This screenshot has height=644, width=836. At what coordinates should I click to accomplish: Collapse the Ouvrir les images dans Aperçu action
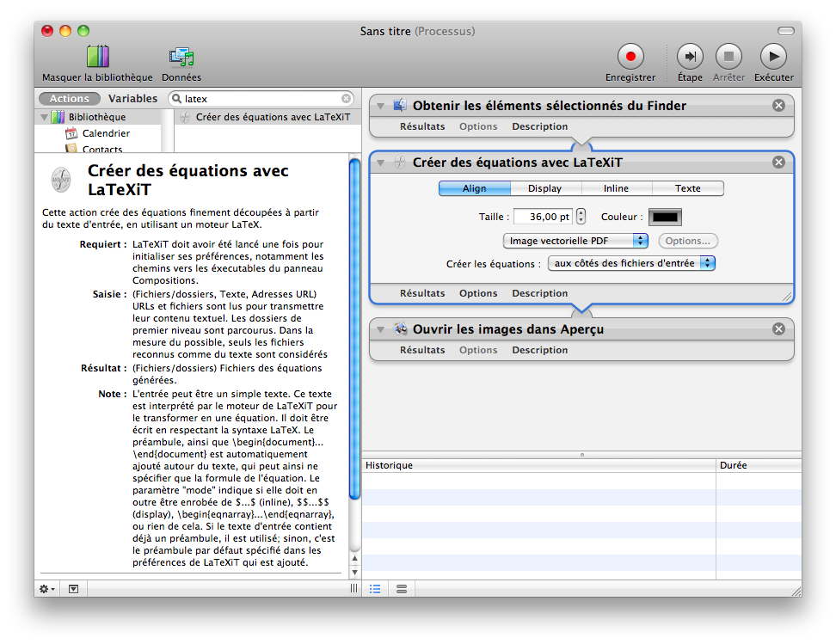point(381,330)
